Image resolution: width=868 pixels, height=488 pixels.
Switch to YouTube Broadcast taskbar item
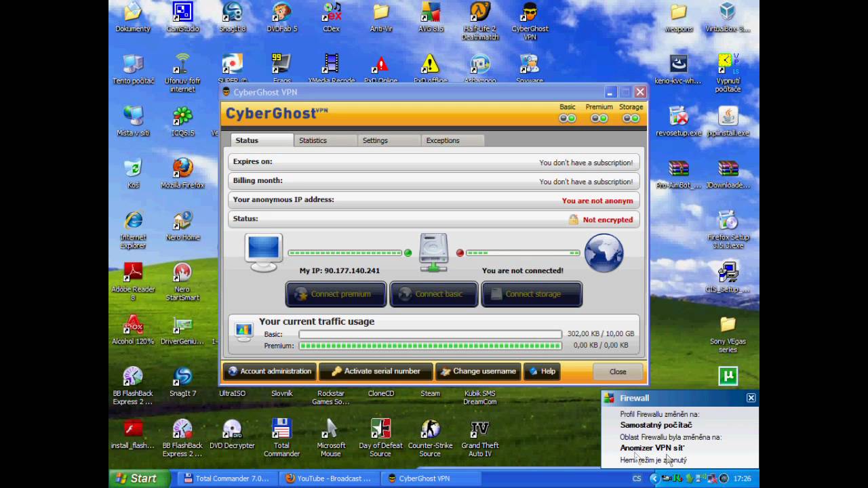(330, 479)
